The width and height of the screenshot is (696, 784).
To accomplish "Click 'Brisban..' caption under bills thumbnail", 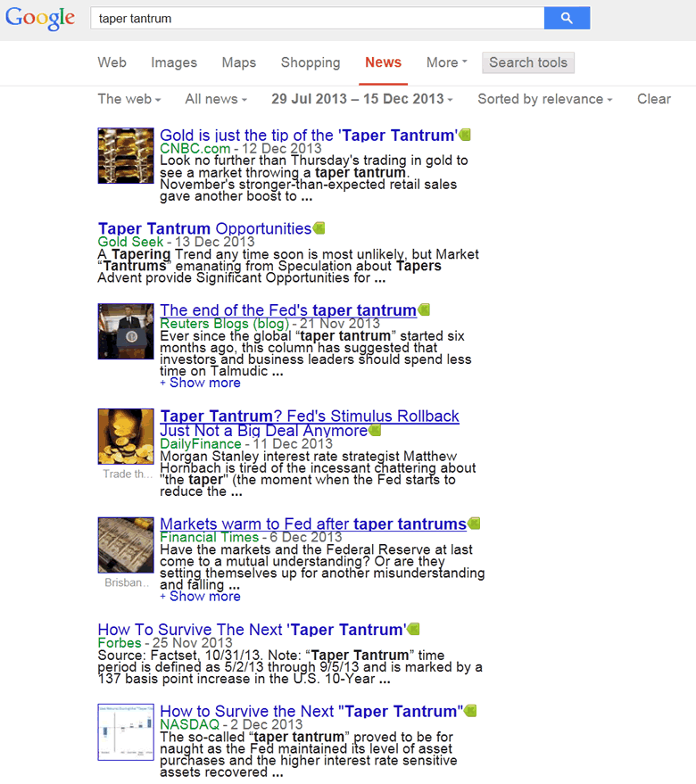I will click(127, 582).
